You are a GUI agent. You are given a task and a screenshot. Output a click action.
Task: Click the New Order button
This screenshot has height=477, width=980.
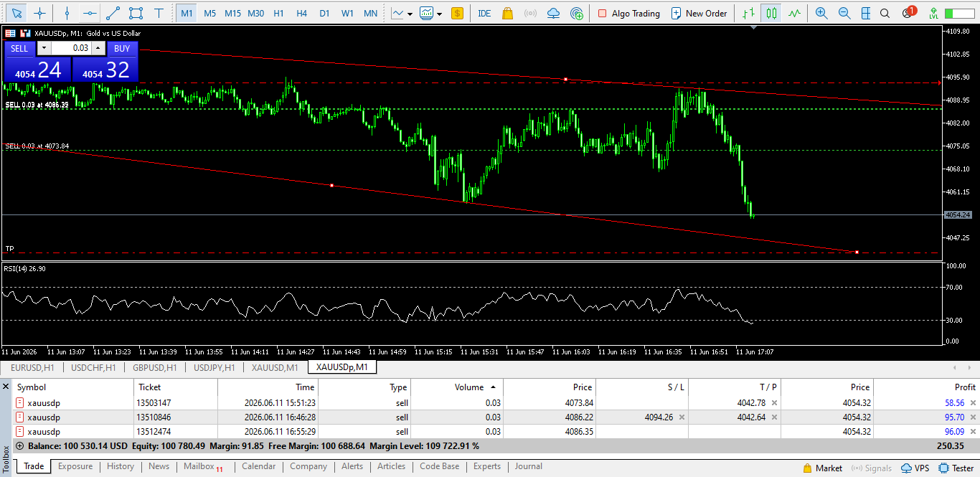pos(699,13)
